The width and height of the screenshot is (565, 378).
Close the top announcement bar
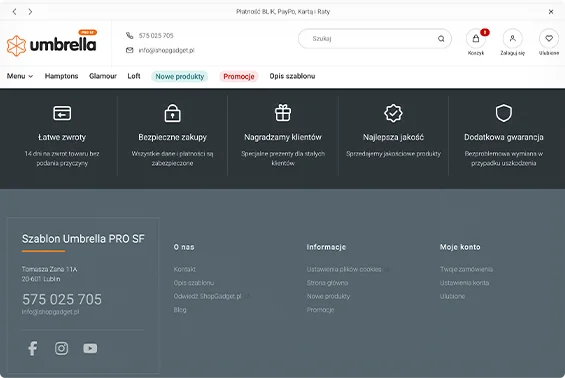[x=551, y=12]
